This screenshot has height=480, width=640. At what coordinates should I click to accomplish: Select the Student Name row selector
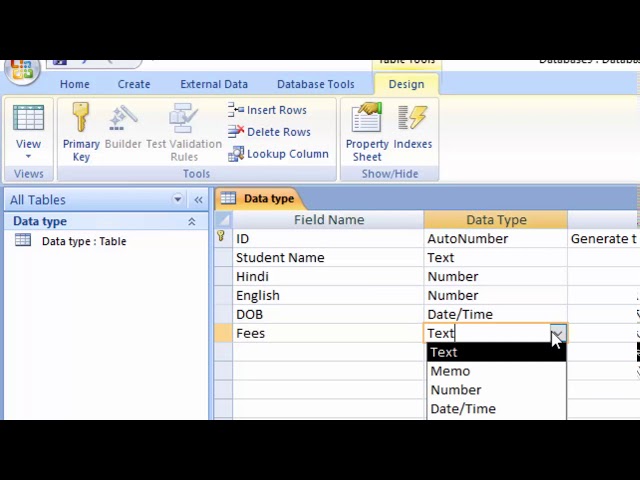pos(223,258)
